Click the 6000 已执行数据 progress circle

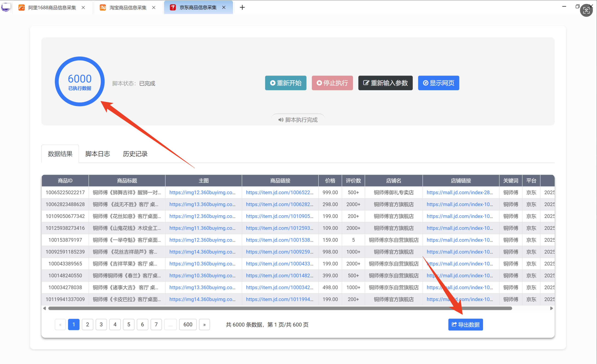[x=80, y=81]
